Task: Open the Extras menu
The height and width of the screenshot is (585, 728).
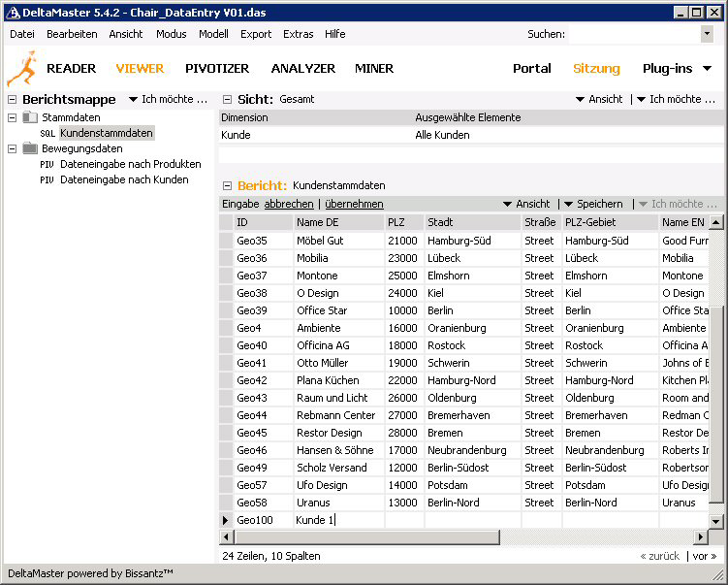Action: 298,34
